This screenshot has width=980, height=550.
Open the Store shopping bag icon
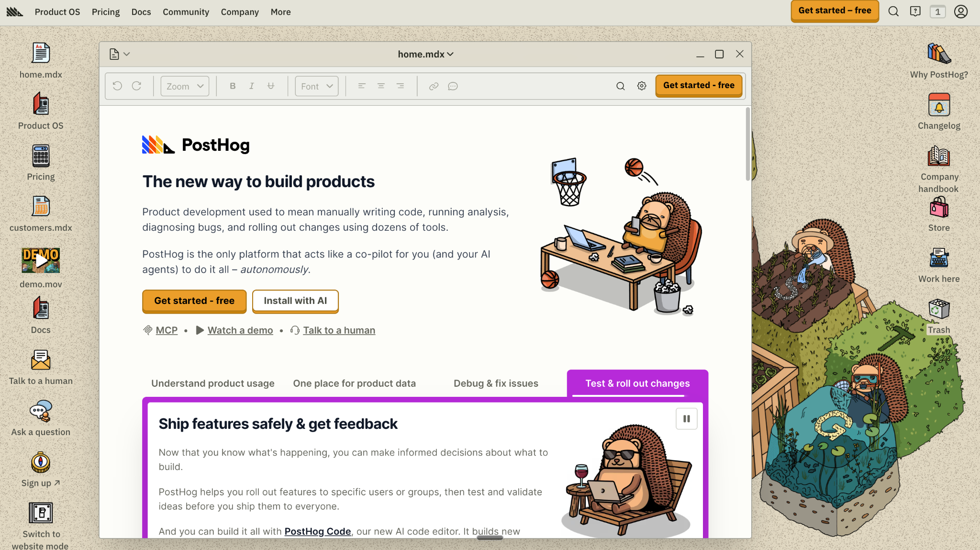tap(939, 207)
